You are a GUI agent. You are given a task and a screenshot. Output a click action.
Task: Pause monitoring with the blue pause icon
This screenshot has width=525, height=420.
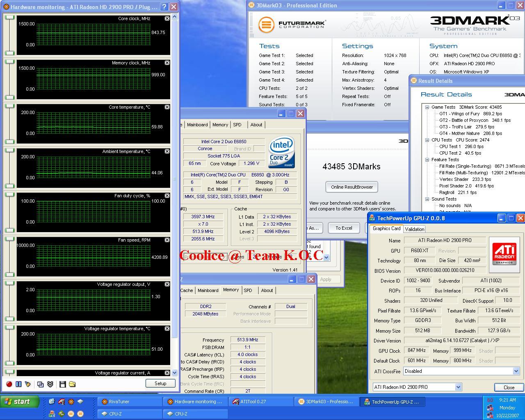tap(18, 384)
